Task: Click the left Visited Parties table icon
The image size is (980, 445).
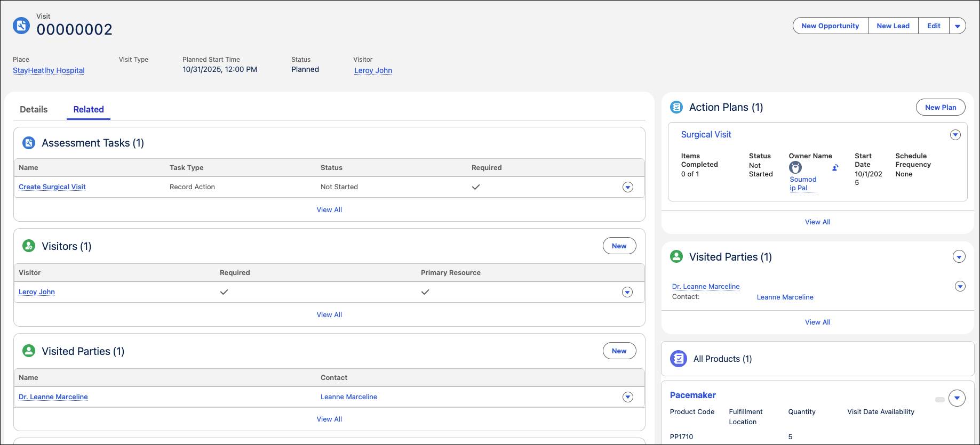Action: pyautogui.click(x=29, y=351)
